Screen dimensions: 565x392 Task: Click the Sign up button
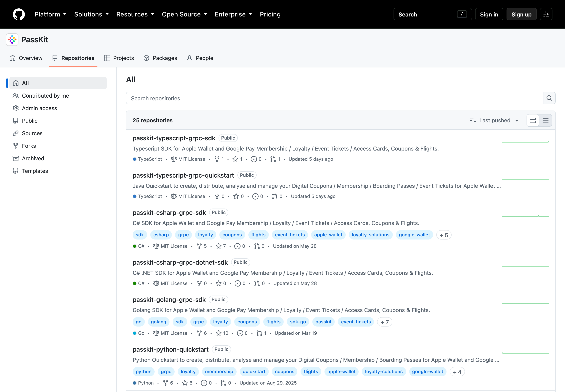[x=521, y=14]
